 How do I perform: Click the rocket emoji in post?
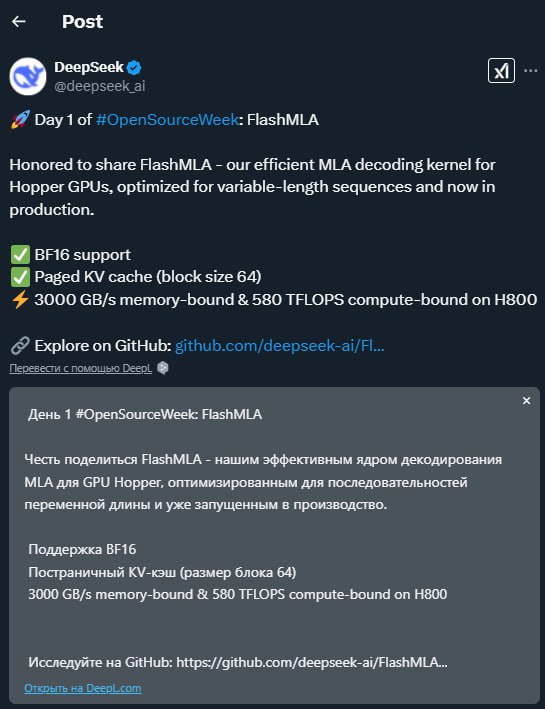tap(20, 119)
